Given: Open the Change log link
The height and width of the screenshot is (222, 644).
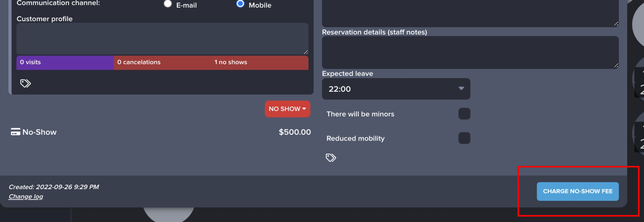Looking at the screenshot, I should click(x=26, y=197).
